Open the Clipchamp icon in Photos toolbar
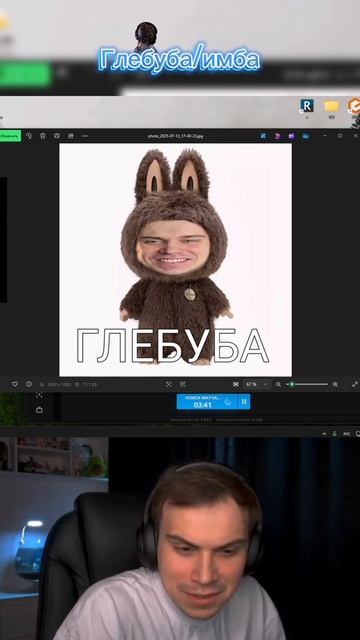360x640 pixels. point(278,136)
